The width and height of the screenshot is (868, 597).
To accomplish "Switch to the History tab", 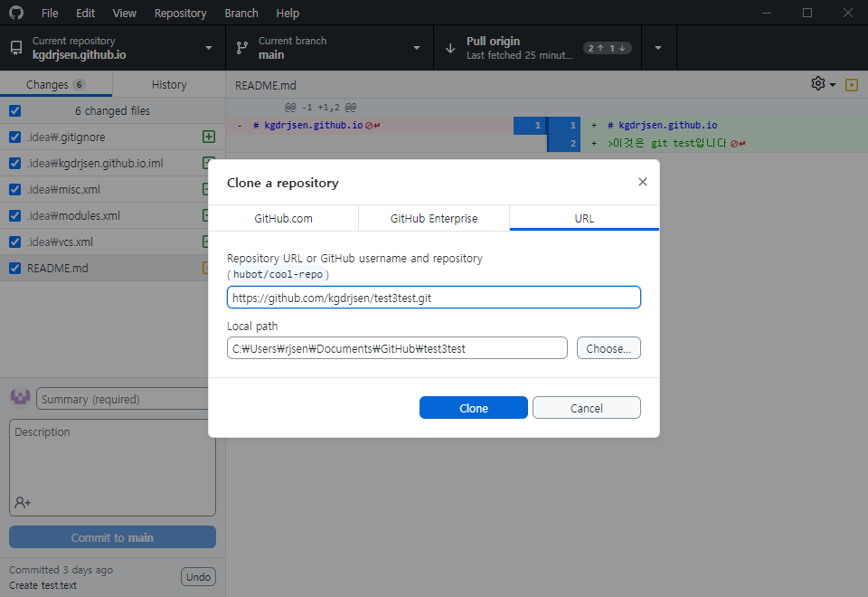I will click(x=169, y=84).
